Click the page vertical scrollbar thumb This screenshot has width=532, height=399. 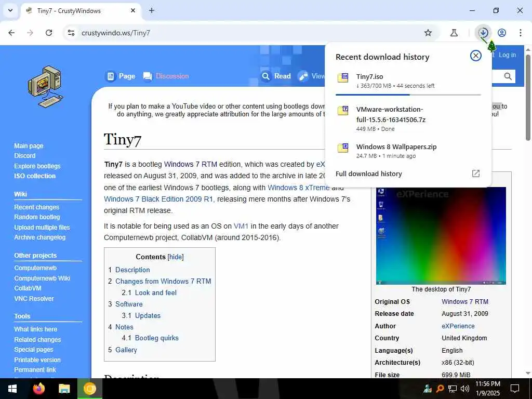point(528,98)
